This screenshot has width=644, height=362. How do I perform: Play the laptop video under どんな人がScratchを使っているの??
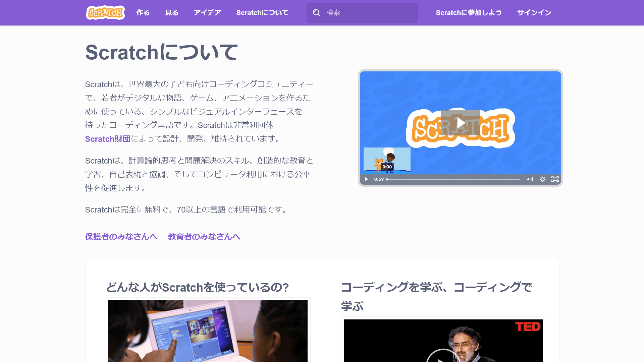coord(208,331)
